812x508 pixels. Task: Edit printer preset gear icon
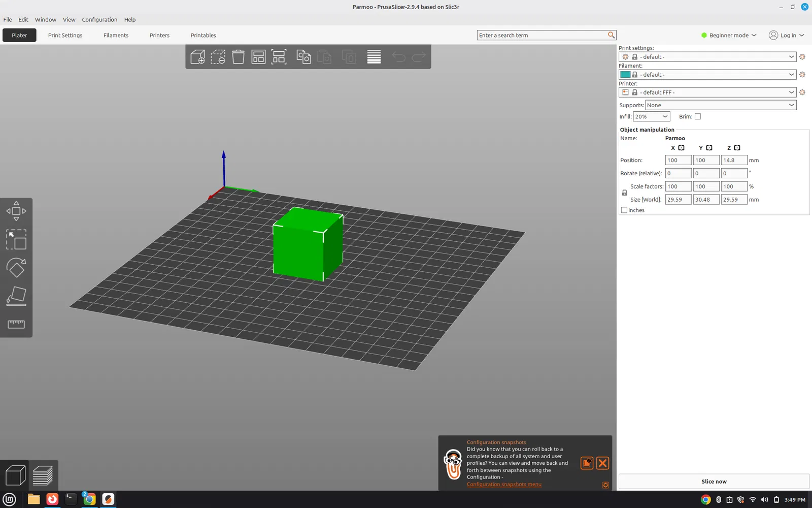click(x=802, y=92)
